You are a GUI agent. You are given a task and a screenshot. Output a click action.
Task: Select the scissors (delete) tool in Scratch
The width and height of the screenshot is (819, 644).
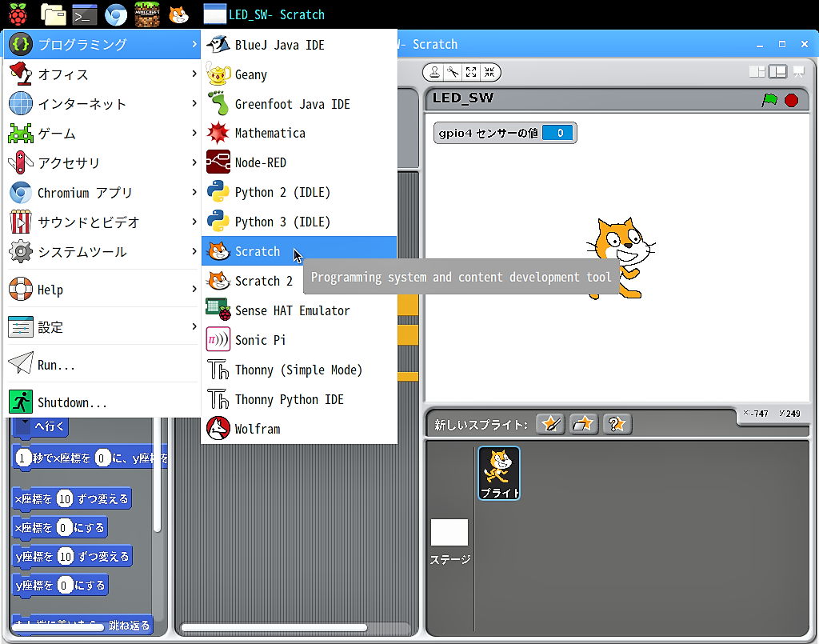453,72
